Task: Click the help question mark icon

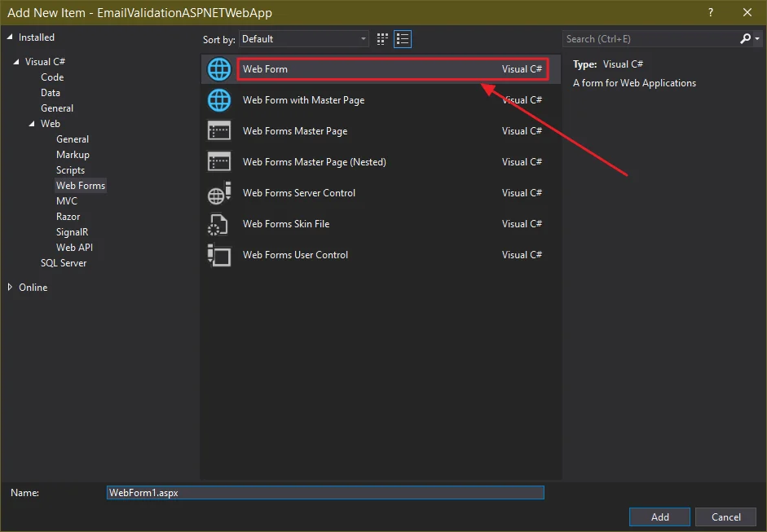Action: point(710,12)
